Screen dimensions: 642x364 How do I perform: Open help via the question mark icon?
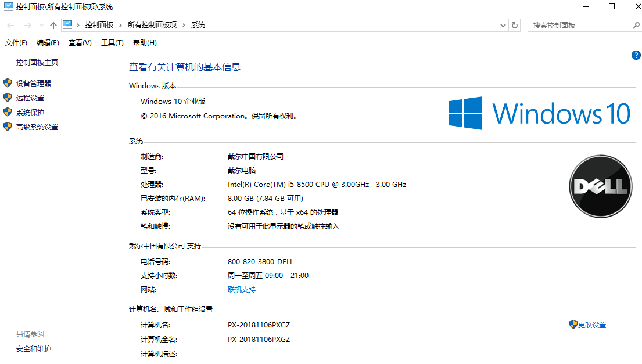point(636,55)
